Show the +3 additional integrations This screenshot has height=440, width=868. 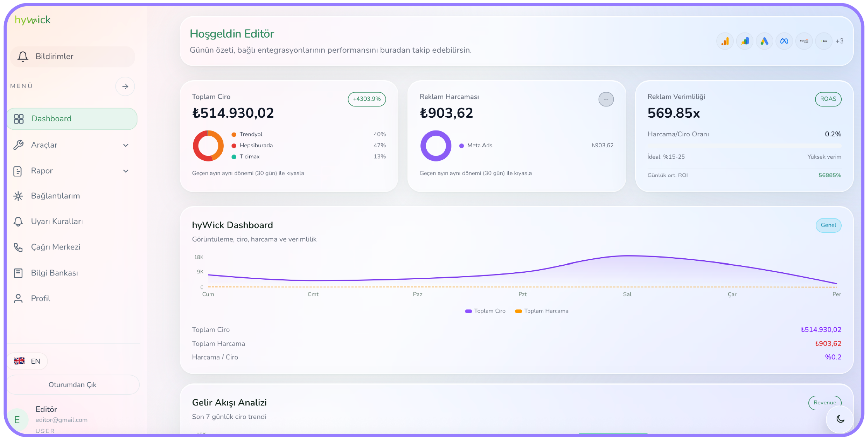point(839,41)
